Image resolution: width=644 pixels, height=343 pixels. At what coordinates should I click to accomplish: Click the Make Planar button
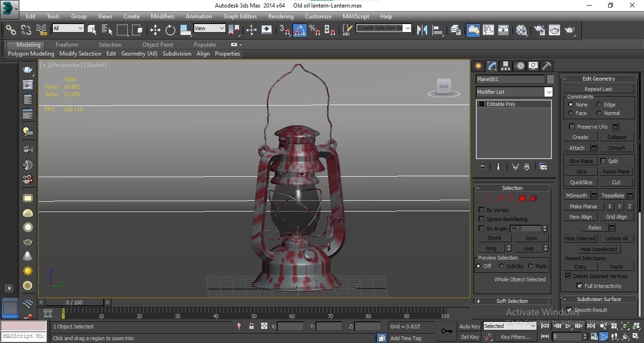[584, 206]
